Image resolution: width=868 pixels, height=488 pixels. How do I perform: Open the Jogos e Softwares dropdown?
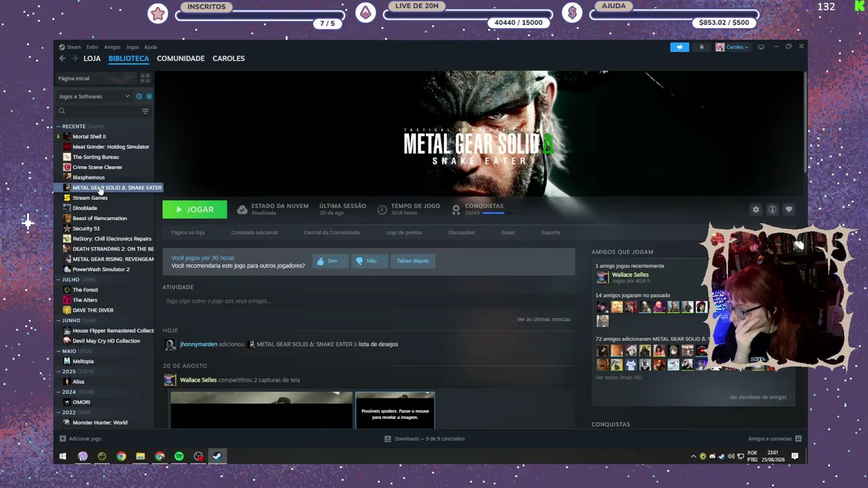tap(94, 96)
